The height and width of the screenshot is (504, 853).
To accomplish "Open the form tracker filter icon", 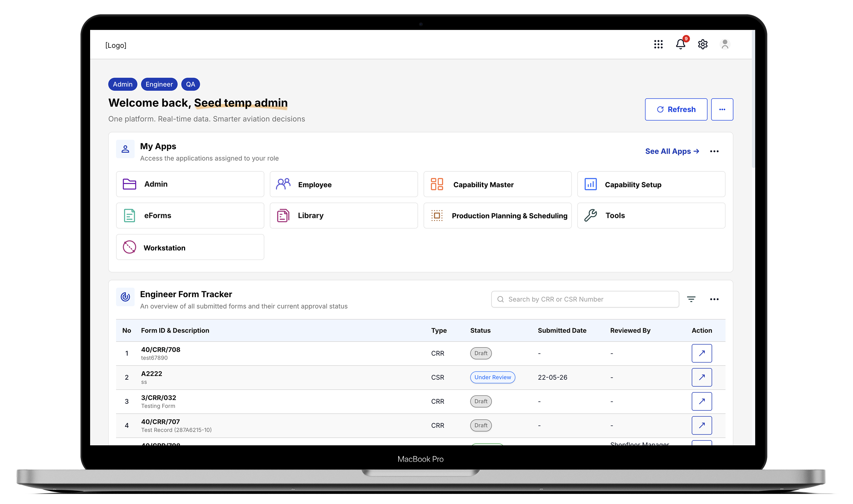I will coord(691,299).
